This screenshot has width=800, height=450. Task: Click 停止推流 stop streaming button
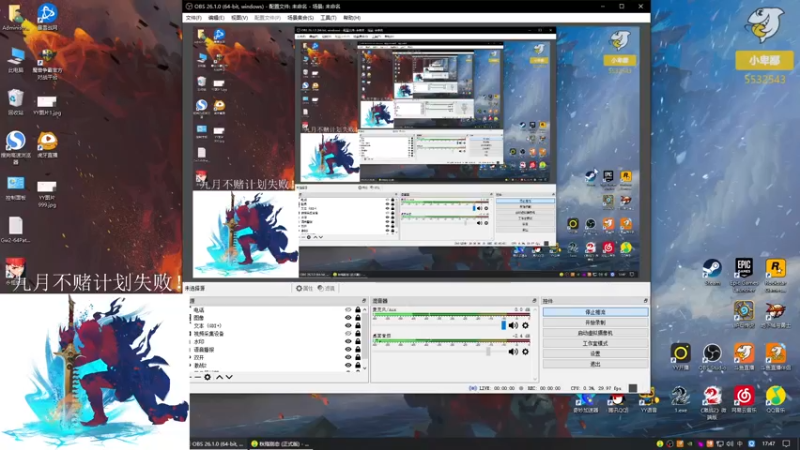[x=595, y=312]
